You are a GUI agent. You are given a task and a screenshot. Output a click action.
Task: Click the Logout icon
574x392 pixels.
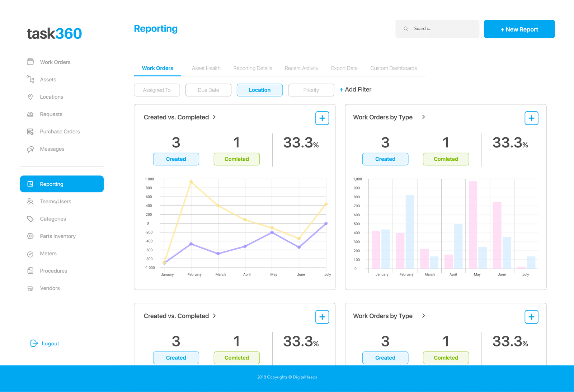tap(34, 344)
